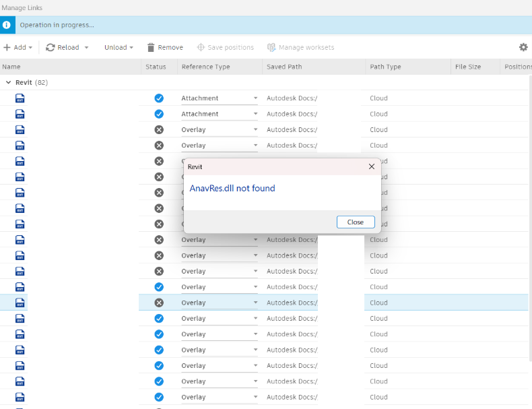
Task: Click Manage worksets in the toolbar
Action: [300, 47]
